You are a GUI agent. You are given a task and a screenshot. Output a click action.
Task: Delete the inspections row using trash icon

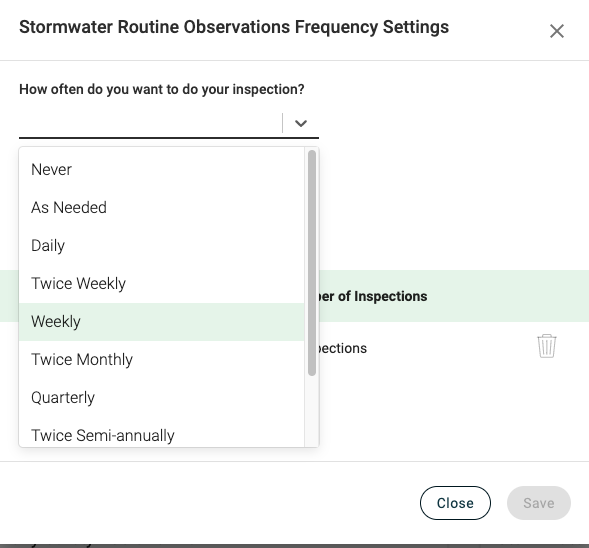[x=547, y=346]
